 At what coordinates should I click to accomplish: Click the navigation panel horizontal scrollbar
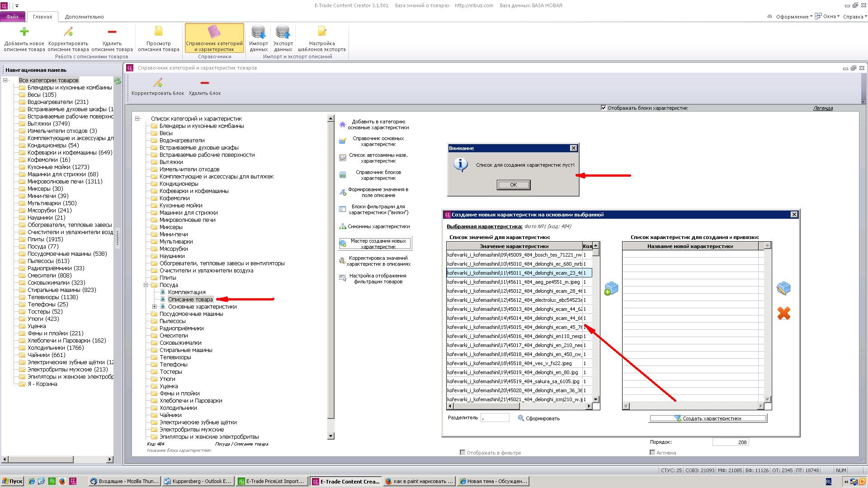(x=57, y=460)
